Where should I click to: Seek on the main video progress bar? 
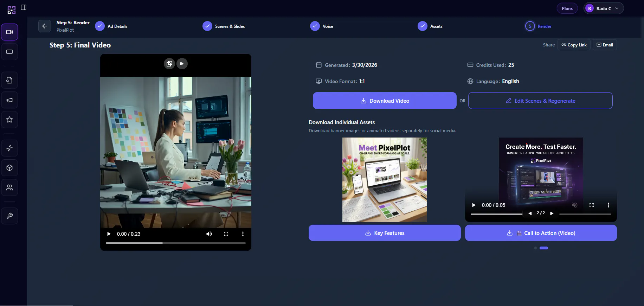point(176,243)
